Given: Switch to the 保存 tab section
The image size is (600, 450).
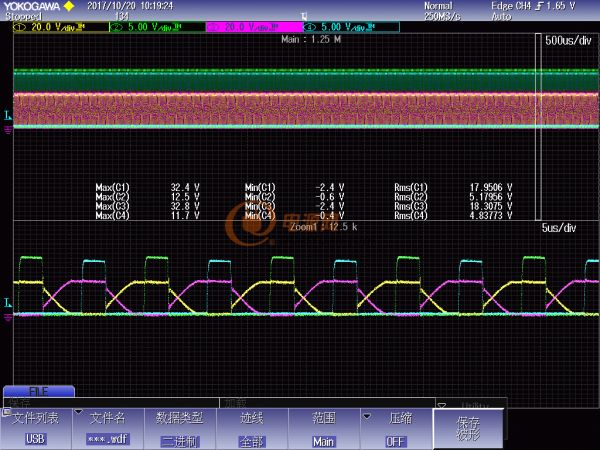Looking at the screenshot, I should tap(111, 403).
